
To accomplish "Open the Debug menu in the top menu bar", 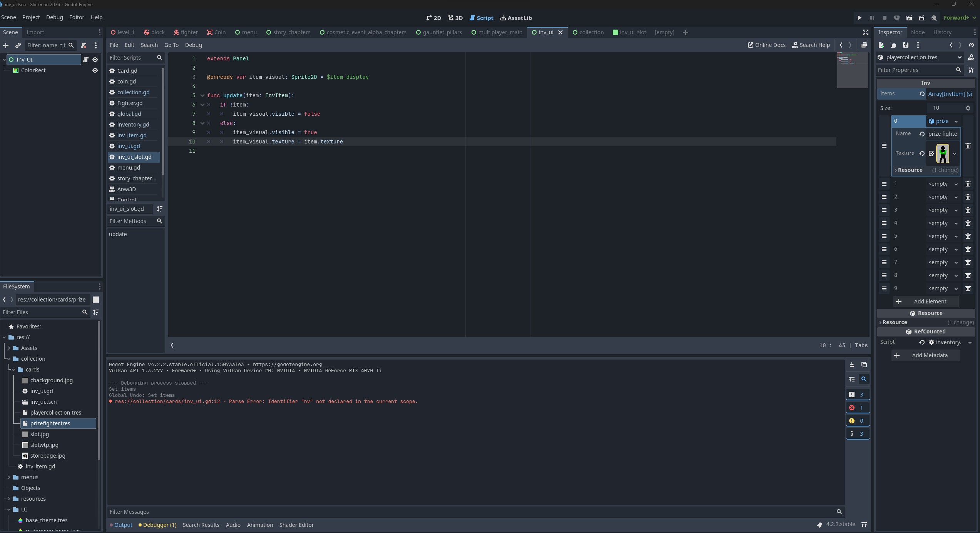I will tap(54, 17).
